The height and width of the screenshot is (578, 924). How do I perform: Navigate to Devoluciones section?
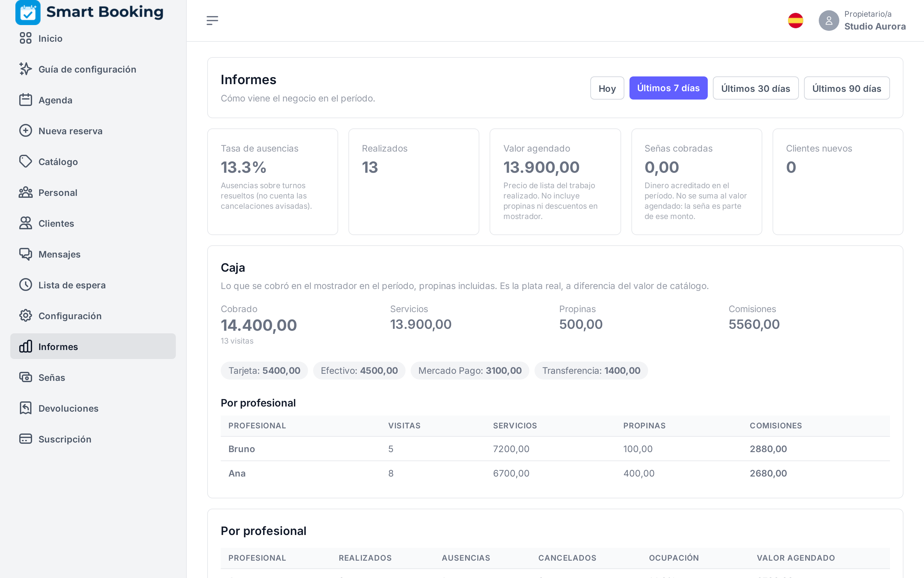(93, 408)
